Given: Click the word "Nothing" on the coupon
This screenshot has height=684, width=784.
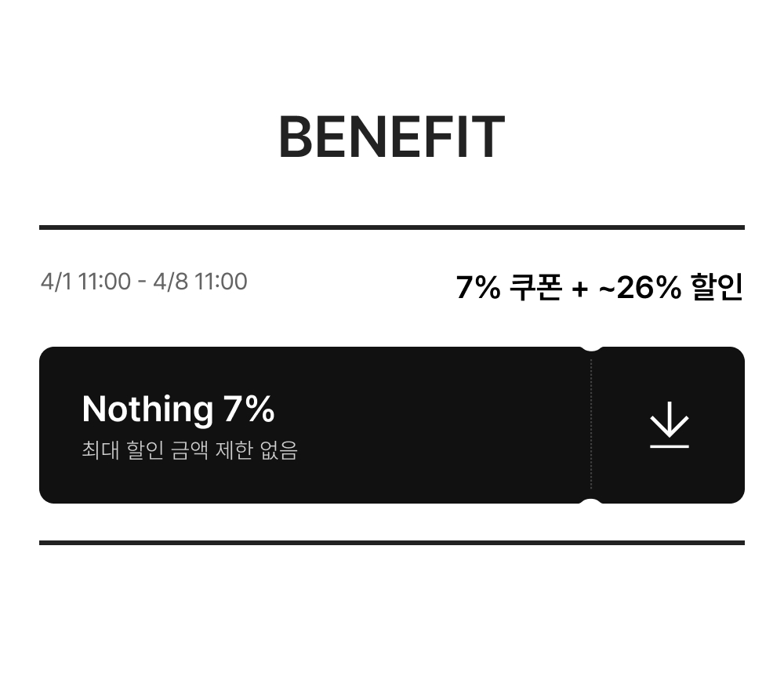Looking at the screenshot, I should 147,409.
